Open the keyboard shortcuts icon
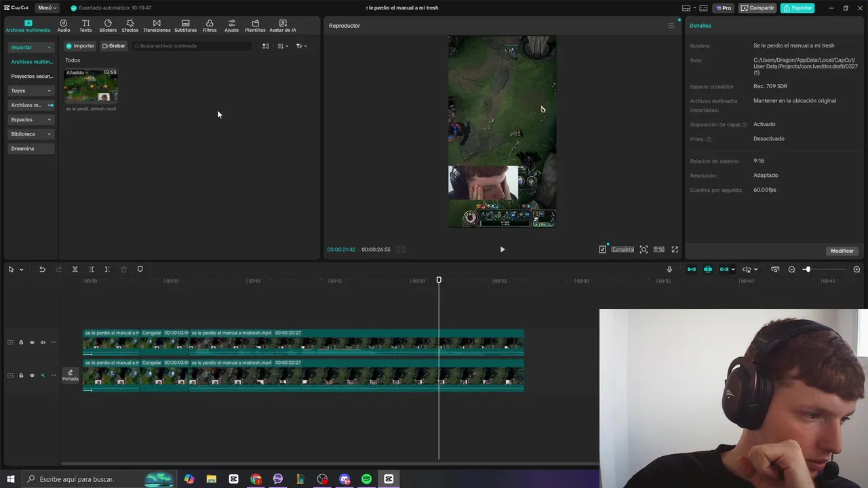868x488 pixels. coord(703,8)
